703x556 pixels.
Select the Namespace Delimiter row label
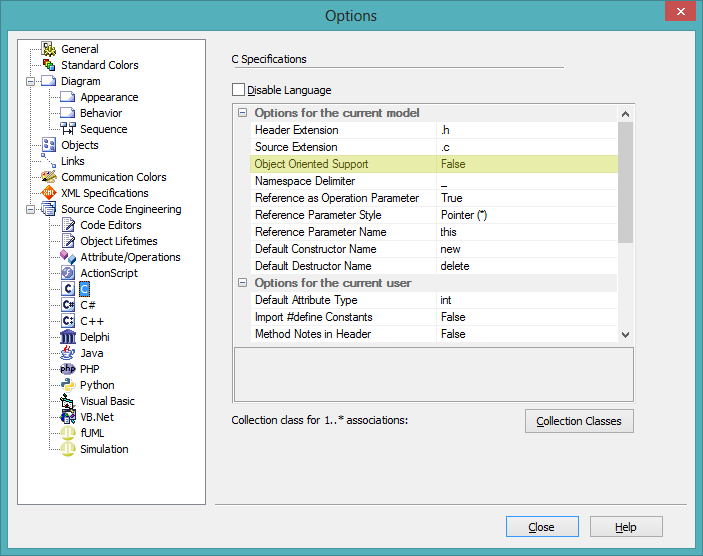coord(305,181)
